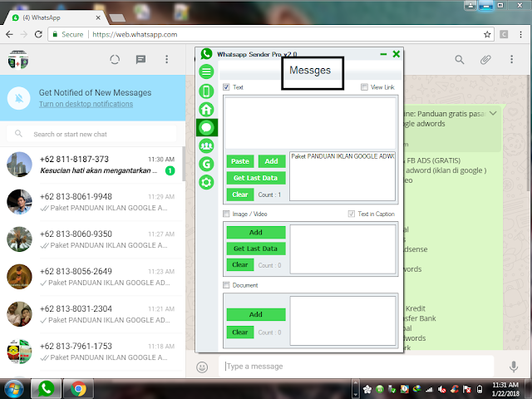Click Add in Image / Video section

click(256, 233)
